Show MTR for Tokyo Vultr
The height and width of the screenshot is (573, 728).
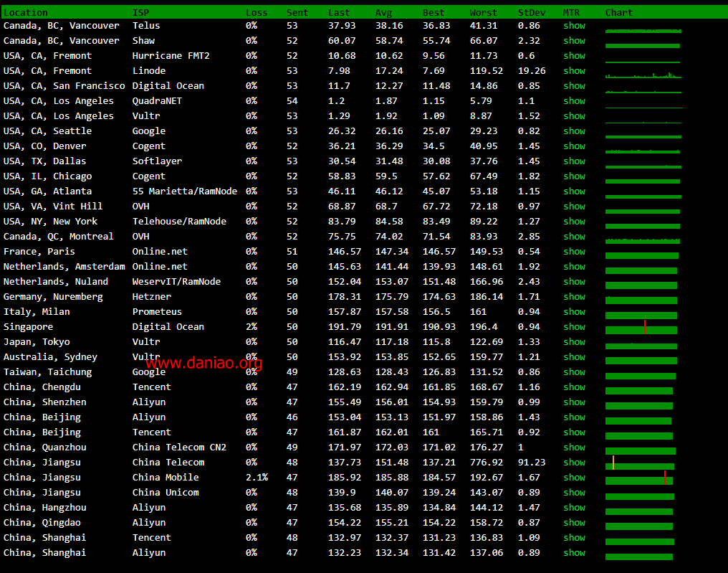click(575, 342)
